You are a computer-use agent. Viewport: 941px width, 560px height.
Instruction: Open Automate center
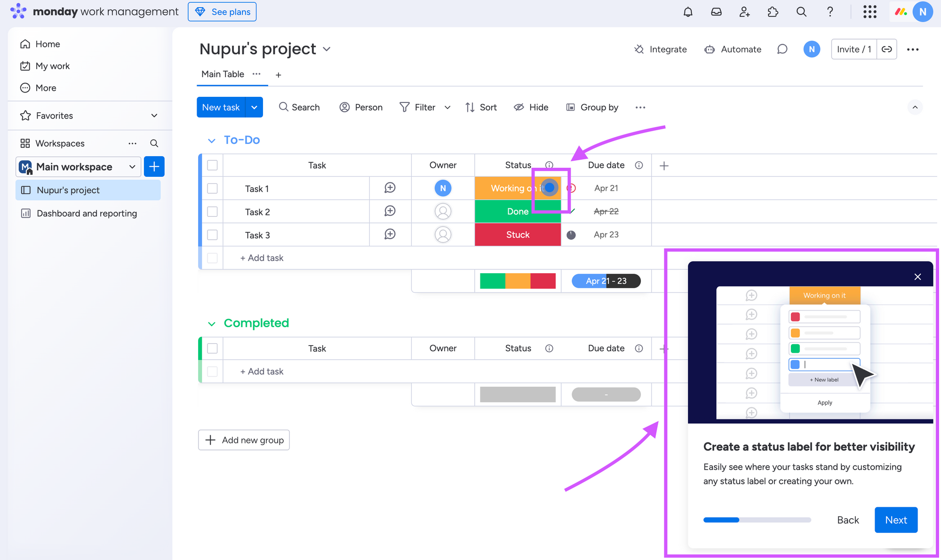pyautogui.click(x=733, y=49)
